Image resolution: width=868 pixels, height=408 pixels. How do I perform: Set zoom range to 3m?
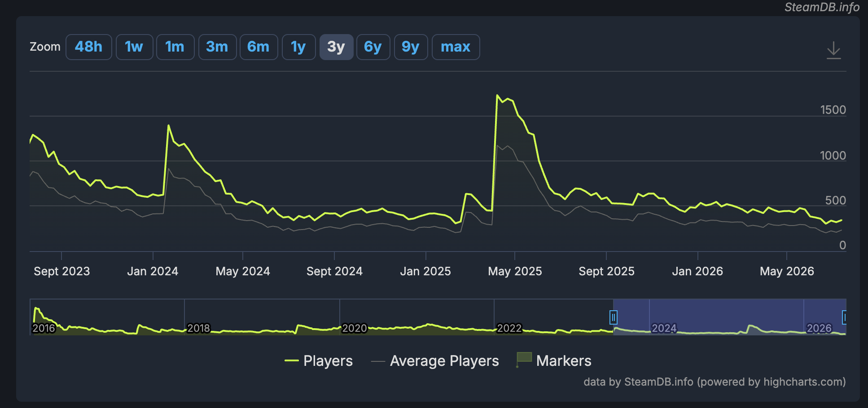click(217, 47)
